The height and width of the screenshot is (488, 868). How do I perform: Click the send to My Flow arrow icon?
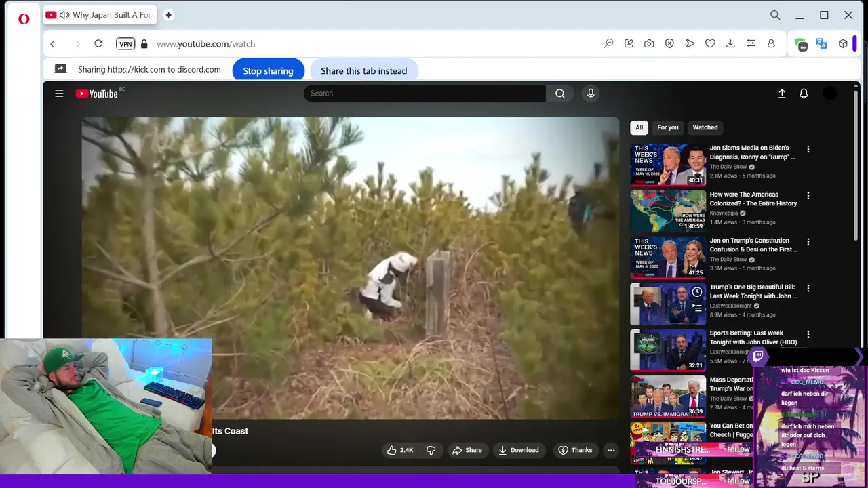tap(690, 43)
